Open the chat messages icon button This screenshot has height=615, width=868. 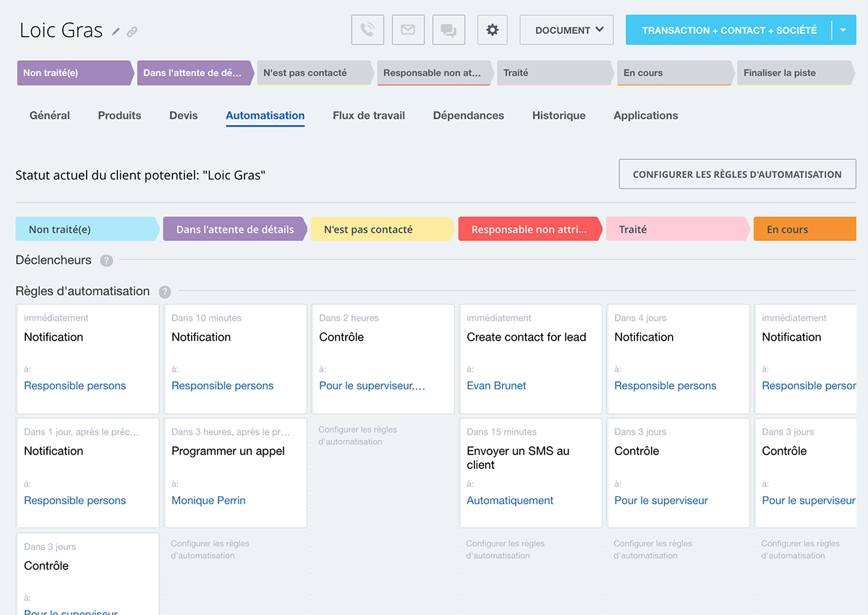pos(448,30)
